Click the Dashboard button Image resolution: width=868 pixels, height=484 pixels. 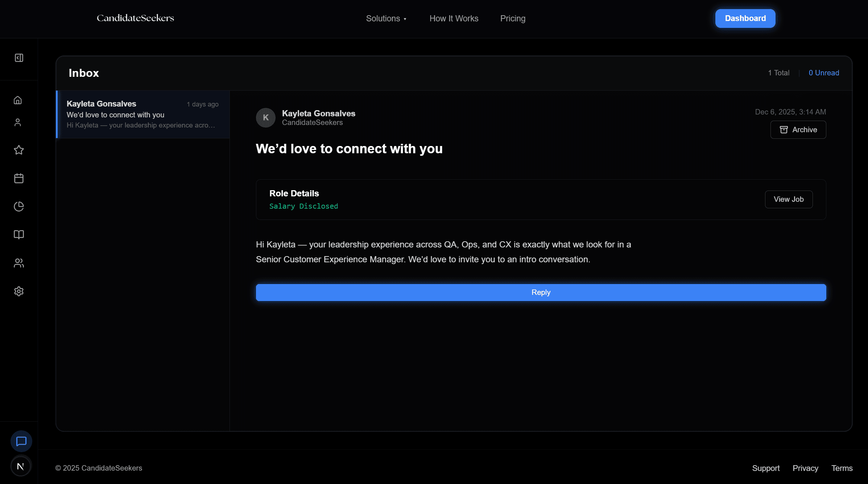(x=745, y=18)
